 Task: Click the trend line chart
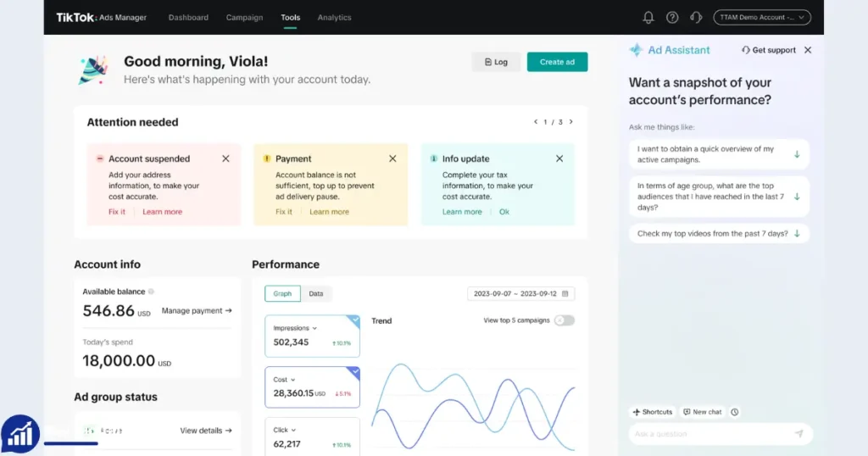[x=473, y=407]
